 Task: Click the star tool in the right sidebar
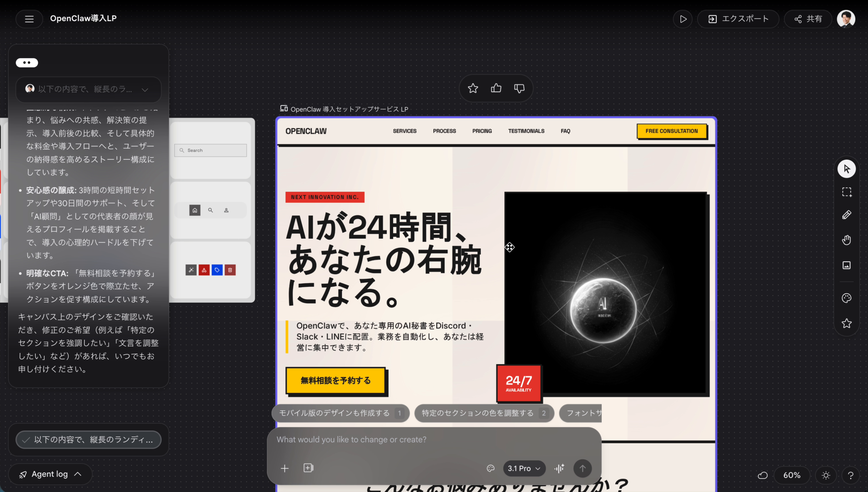(846, 323)
